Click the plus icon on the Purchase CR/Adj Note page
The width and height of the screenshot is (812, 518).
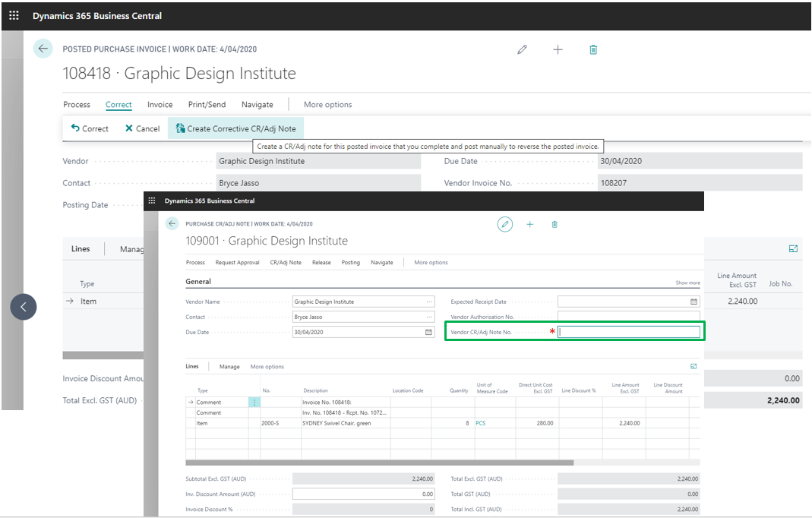(x=530, y=224)
